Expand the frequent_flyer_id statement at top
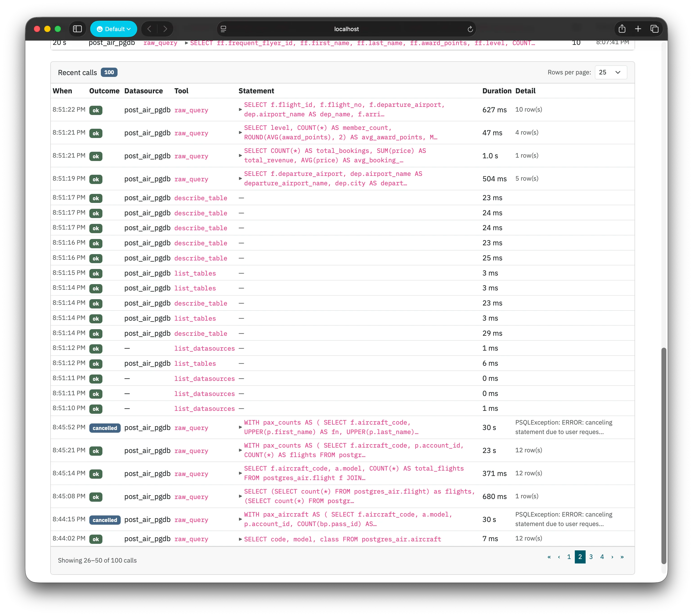Image resolution: width=693 pixels, height=616 pixels. coord(187,43)
